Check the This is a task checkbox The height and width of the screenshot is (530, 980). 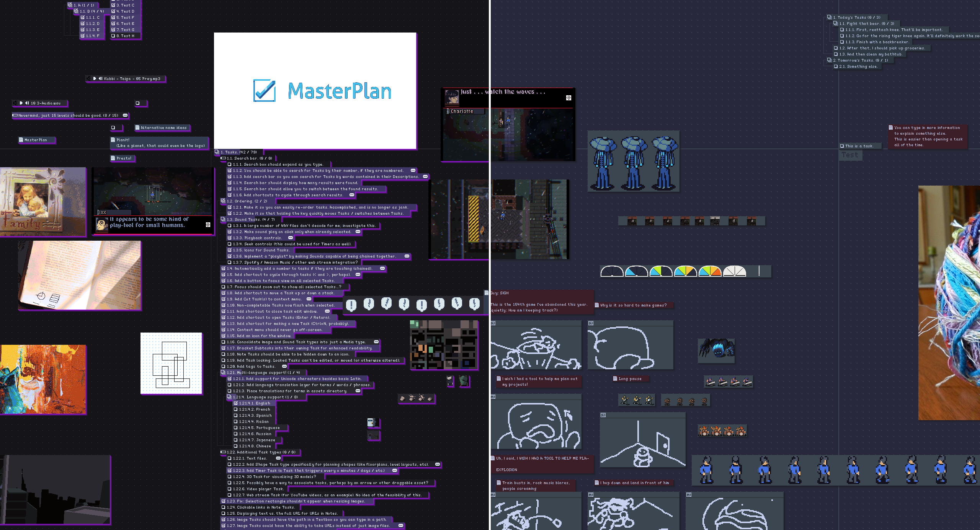842,146
